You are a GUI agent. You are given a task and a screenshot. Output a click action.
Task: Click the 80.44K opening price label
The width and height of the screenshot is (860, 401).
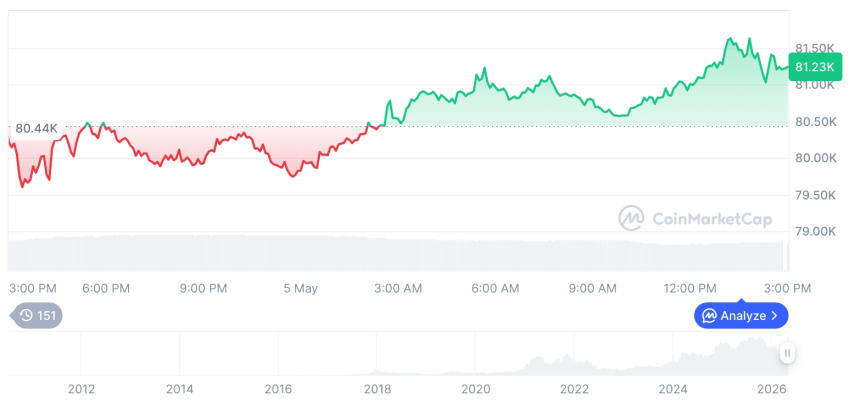(36, 129)
